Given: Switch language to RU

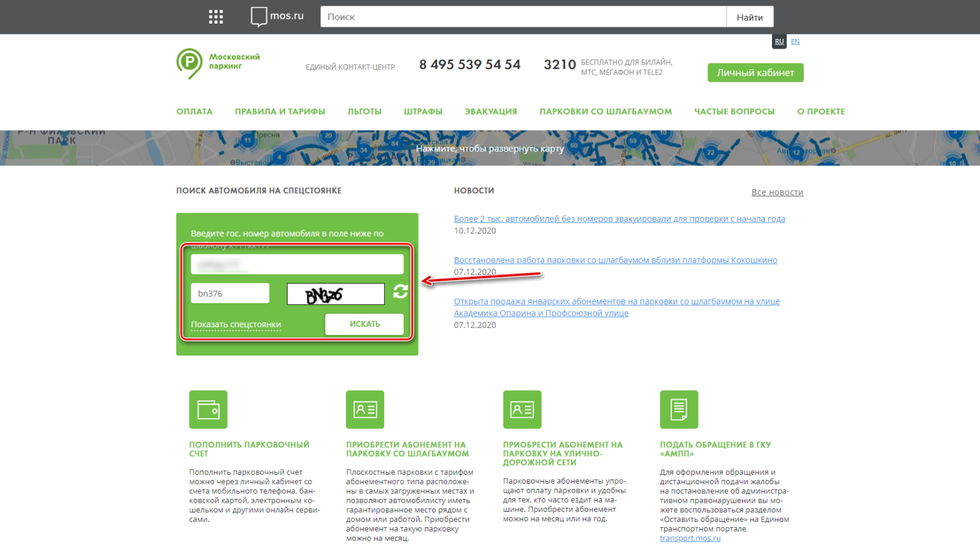Looking at the screenshot, I should [779, 41].
